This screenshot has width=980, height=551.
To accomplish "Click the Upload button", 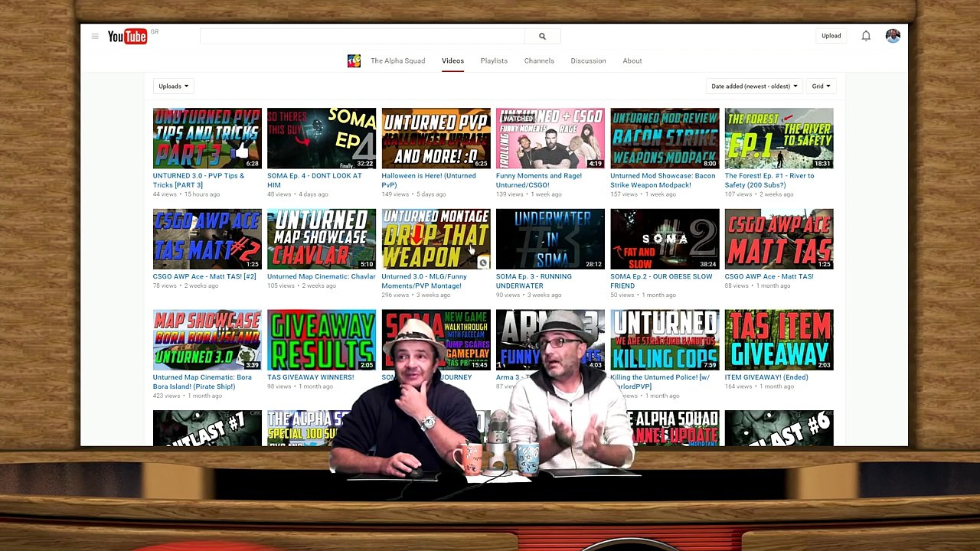I will (x=831, y=36).
